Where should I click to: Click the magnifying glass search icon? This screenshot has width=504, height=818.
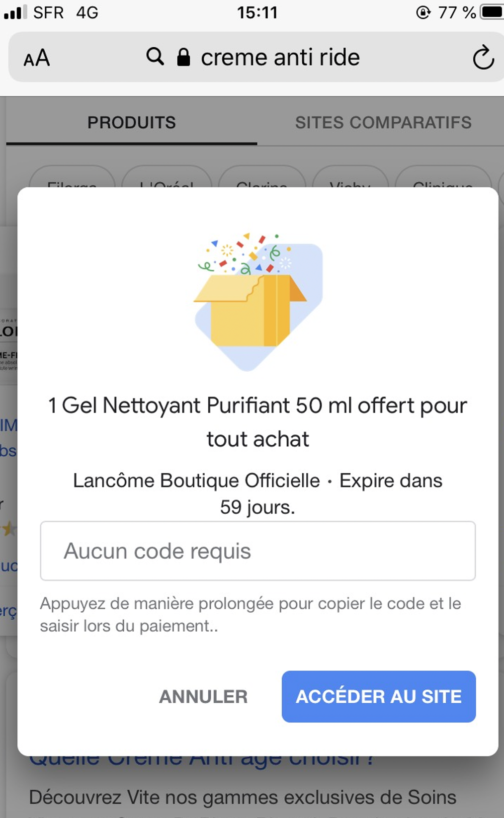coord(155,57)
